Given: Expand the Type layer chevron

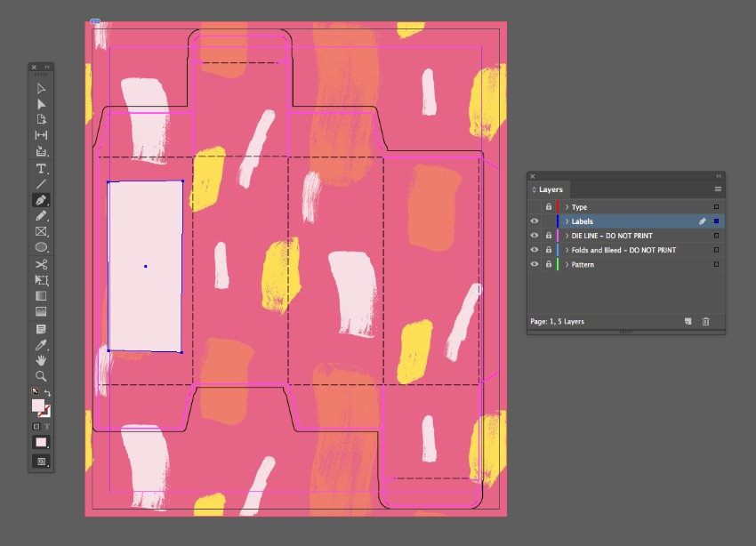Looking at the screenshot, I should [x=567, y=207].
